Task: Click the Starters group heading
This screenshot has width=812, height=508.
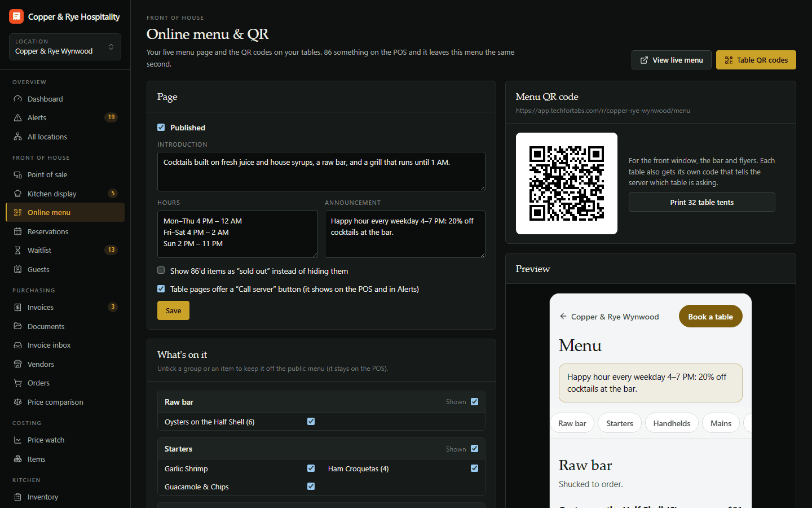Action: (x=178, y=449)
